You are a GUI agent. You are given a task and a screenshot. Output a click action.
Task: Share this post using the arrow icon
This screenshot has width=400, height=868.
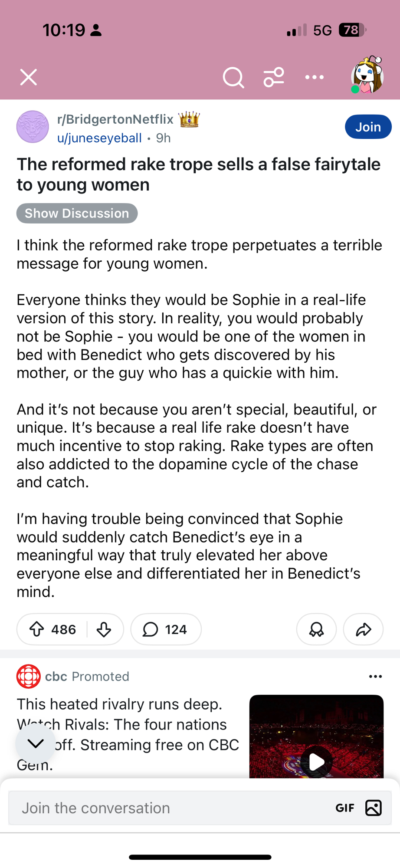tap(363, 629)
